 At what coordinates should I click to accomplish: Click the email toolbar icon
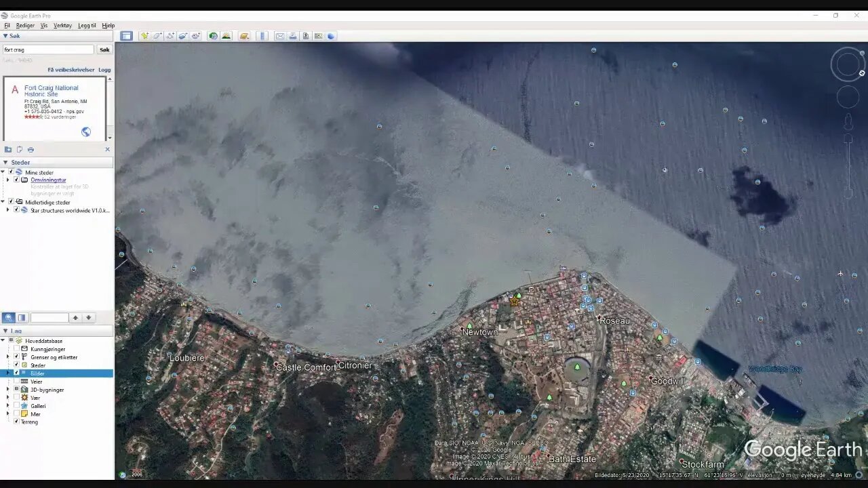pos(279,36)
